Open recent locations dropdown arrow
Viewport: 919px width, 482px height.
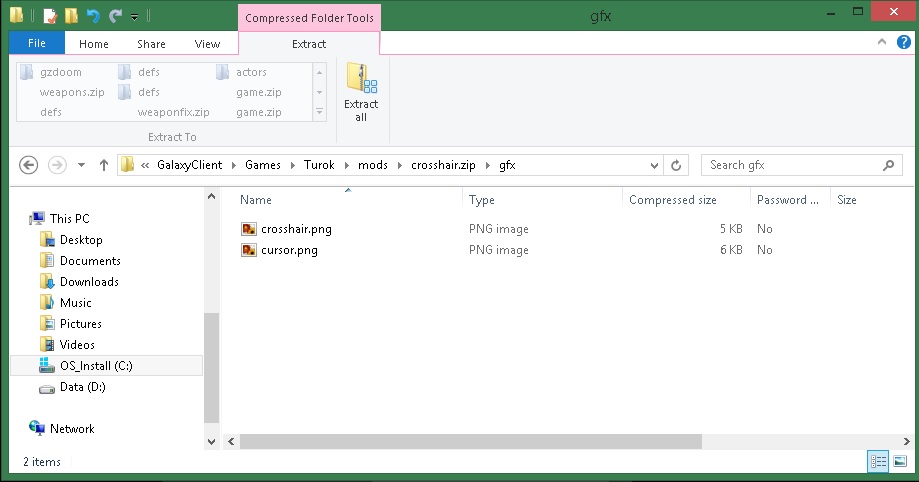pos(81,165)
